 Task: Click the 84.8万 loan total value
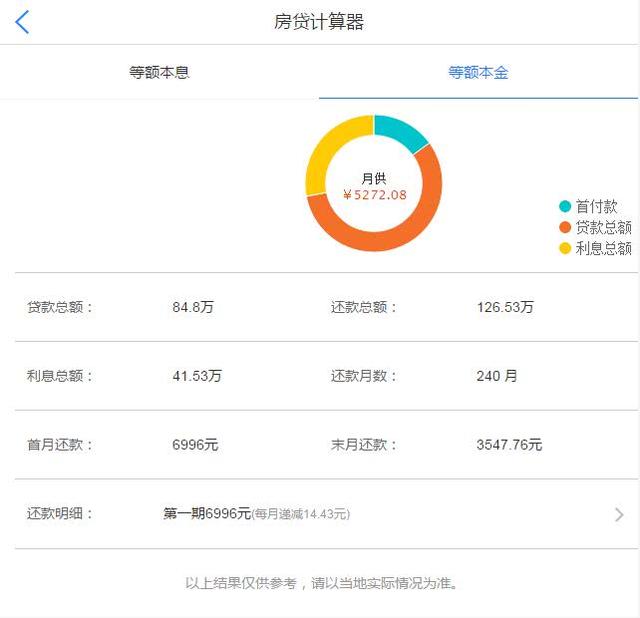coord(193,307)
